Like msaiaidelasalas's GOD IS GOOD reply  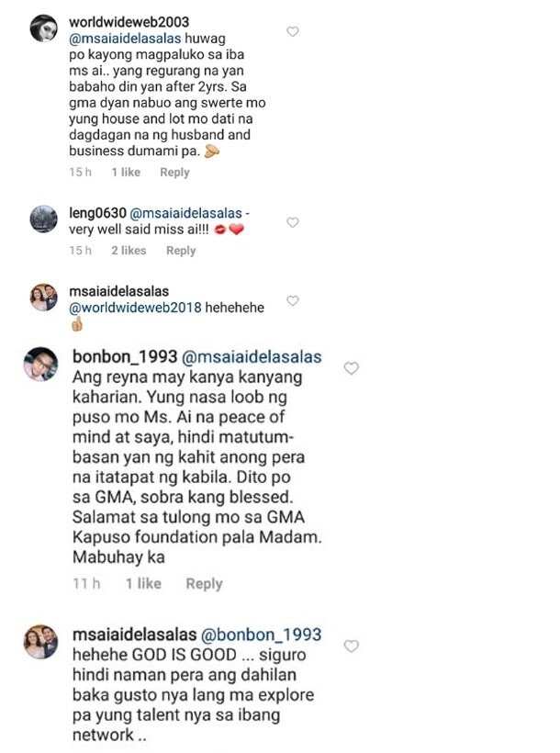coord(351,646)
